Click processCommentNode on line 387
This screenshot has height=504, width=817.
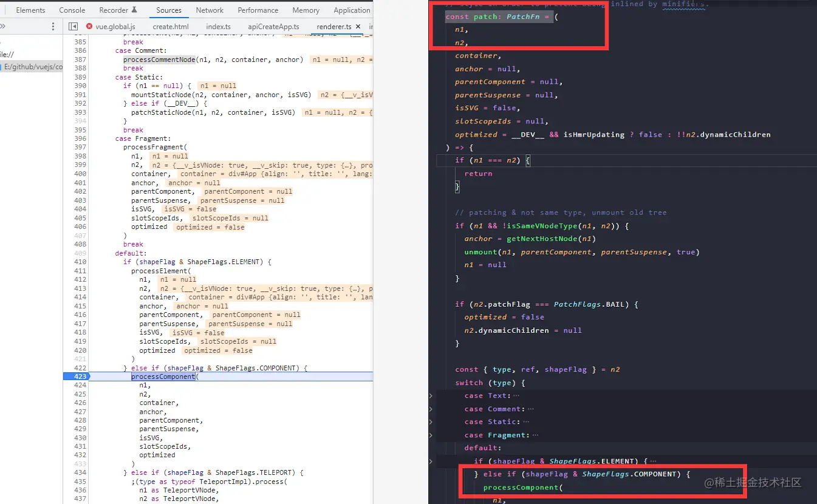[159, 60]
